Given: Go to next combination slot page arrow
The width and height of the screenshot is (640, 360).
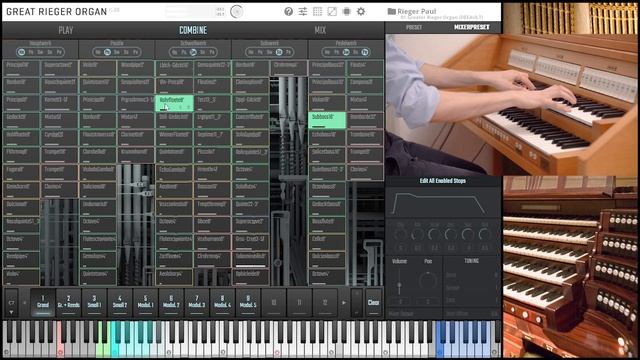Looking at the screenshot, I should pyautogui.click(x=344, y=302).
